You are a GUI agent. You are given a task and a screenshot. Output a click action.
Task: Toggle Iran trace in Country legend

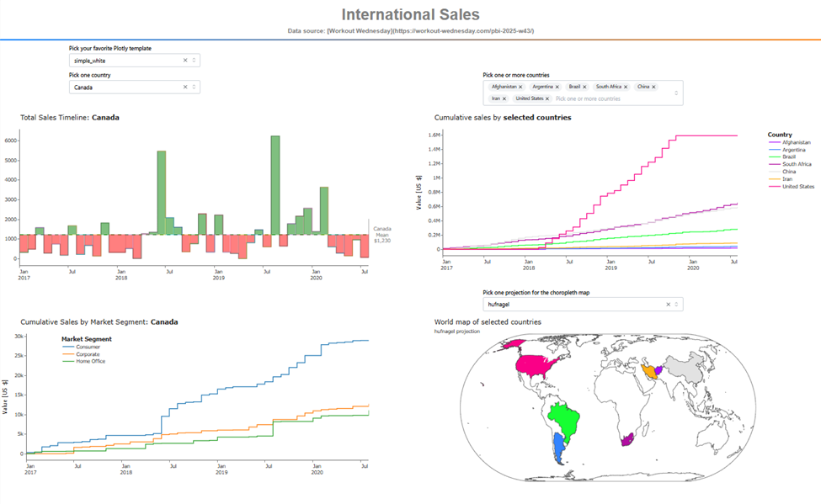click(781, 179)
